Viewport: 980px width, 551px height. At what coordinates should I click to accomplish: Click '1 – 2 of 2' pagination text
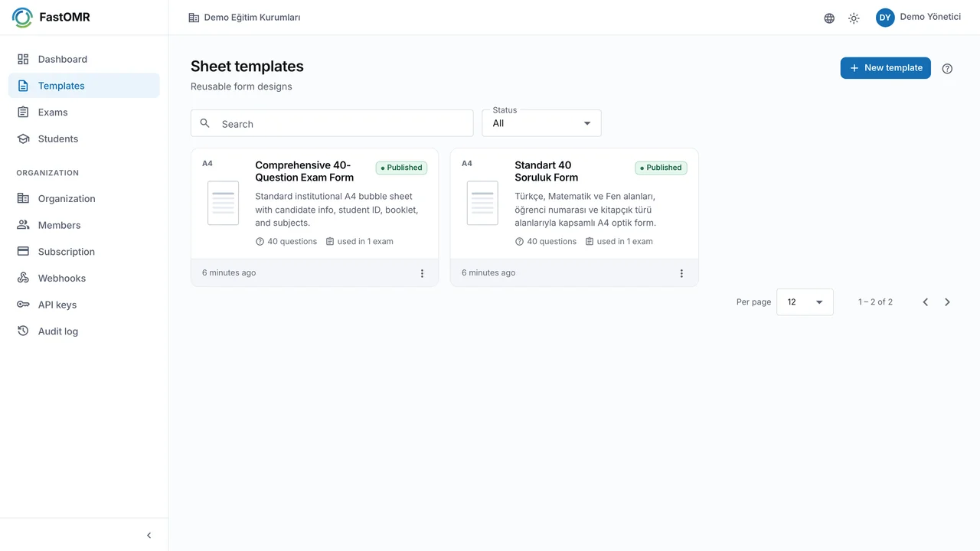pyautogui.click(x=875, y=302)
